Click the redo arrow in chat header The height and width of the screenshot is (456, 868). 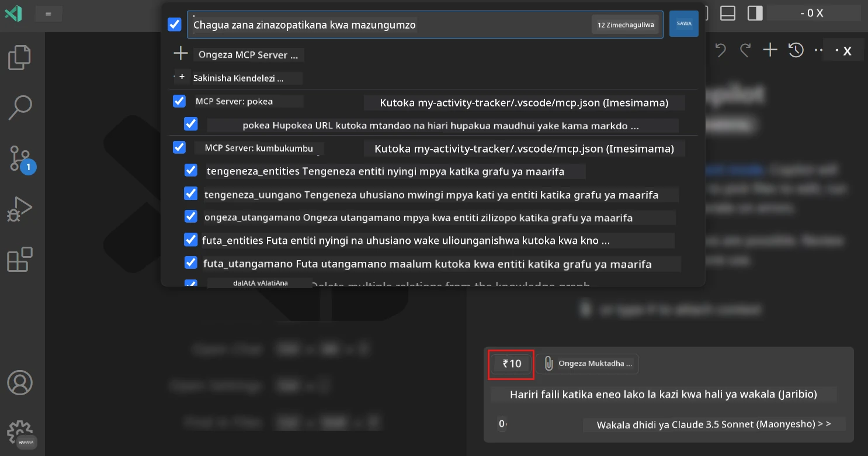(745, 50)
